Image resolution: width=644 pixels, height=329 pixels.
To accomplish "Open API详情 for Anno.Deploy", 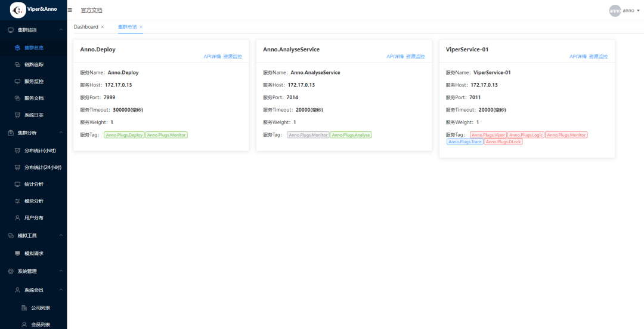I will click(212, 57).
